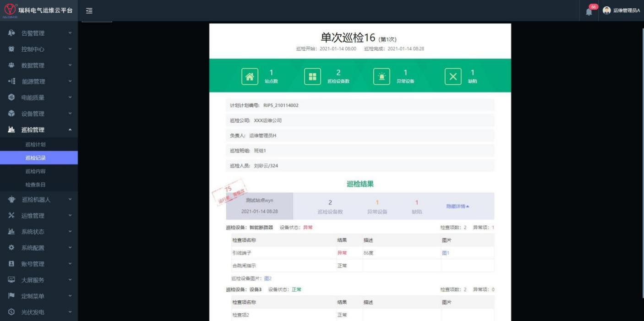Collapse the 巡检管理 menu
The width and height of the screenshot is (644, 321).
pyautogui.click(x=38, y=130)
